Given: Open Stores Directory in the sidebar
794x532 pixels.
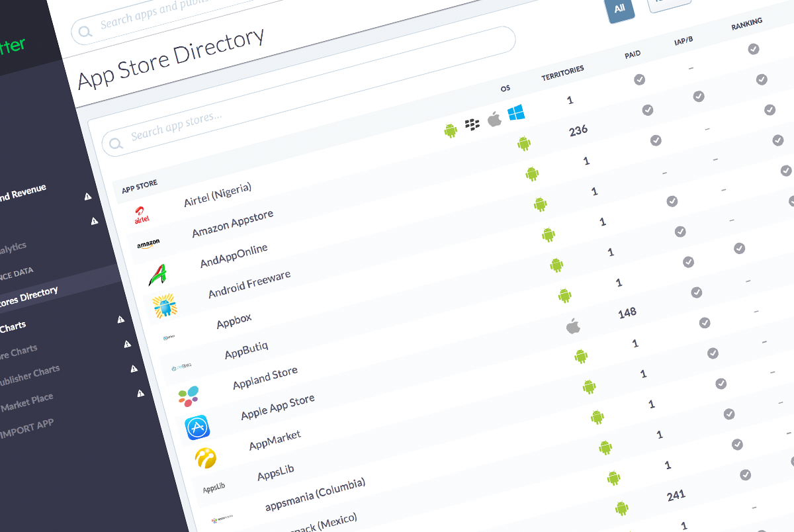Looking at the screenshot, I should point(28,298).
